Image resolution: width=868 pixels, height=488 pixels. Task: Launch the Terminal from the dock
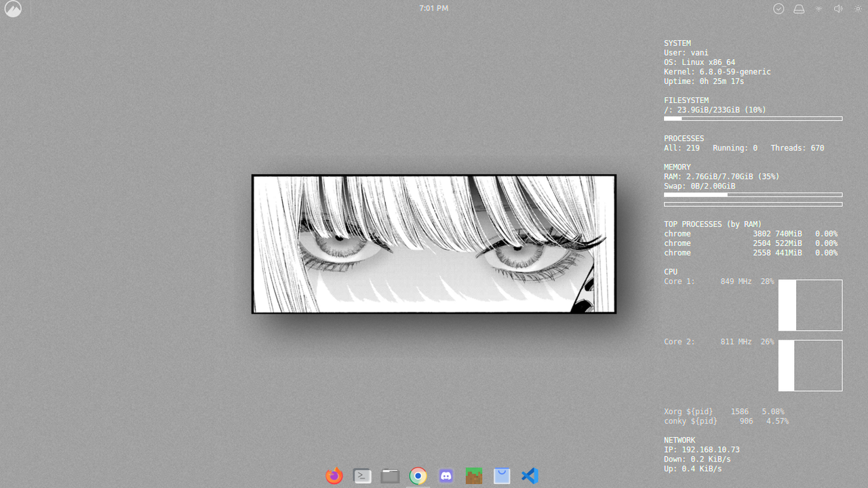point(362,476)
